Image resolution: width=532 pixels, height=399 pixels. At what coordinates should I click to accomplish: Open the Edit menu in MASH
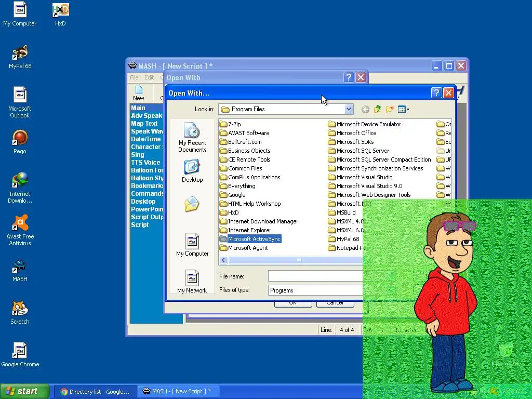149,77
